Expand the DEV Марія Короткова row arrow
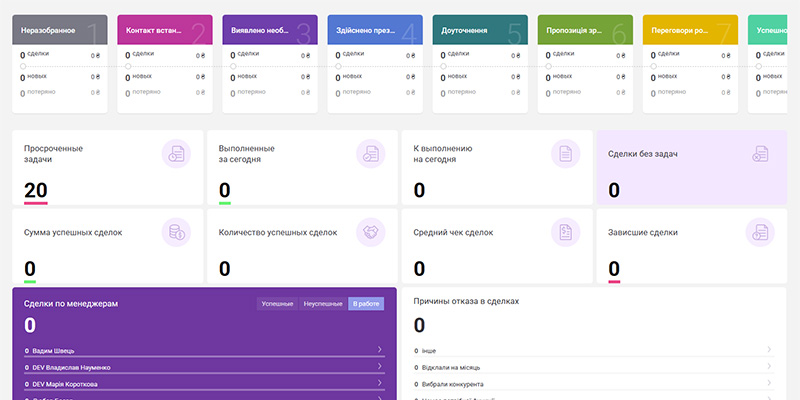Viewport: 800px width, 400px height. click(x=380, y=382)
